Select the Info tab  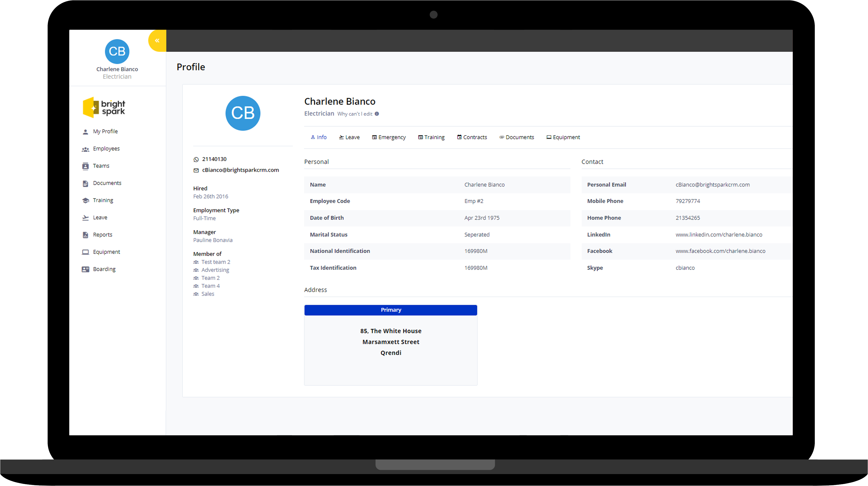tap(319, 137)
